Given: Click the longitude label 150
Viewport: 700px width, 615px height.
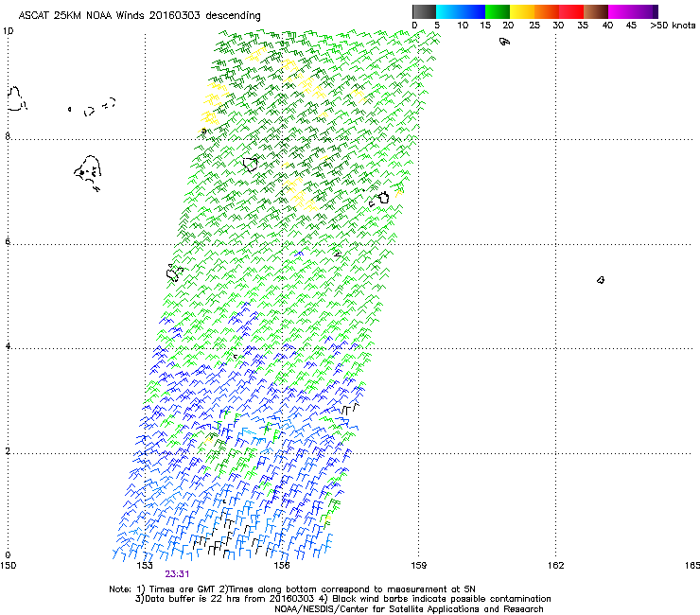Looking at the screenshot, I should click(8, 566).
